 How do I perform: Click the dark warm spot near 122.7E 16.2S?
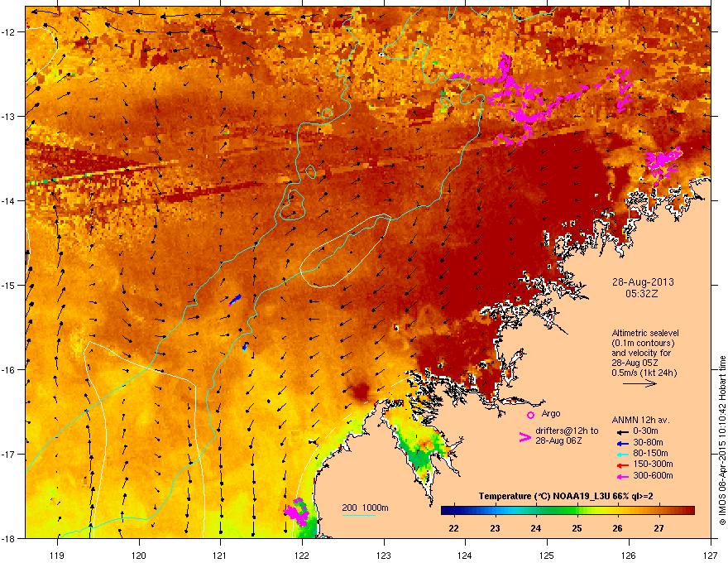360,392
